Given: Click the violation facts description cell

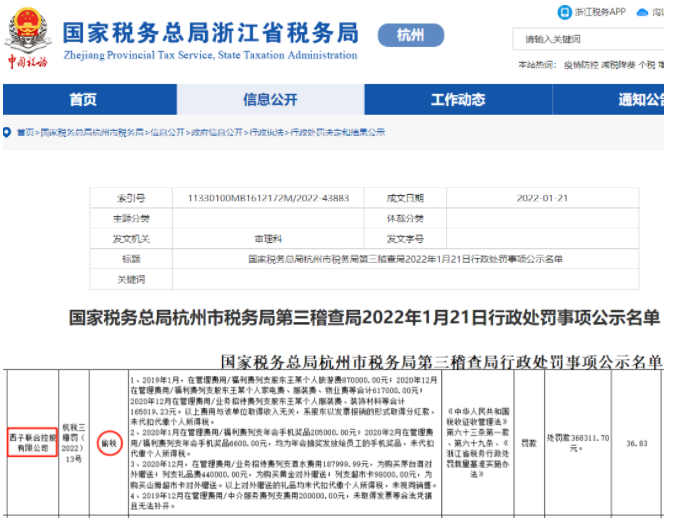Looking at the screenshot, I should [285, 443].
